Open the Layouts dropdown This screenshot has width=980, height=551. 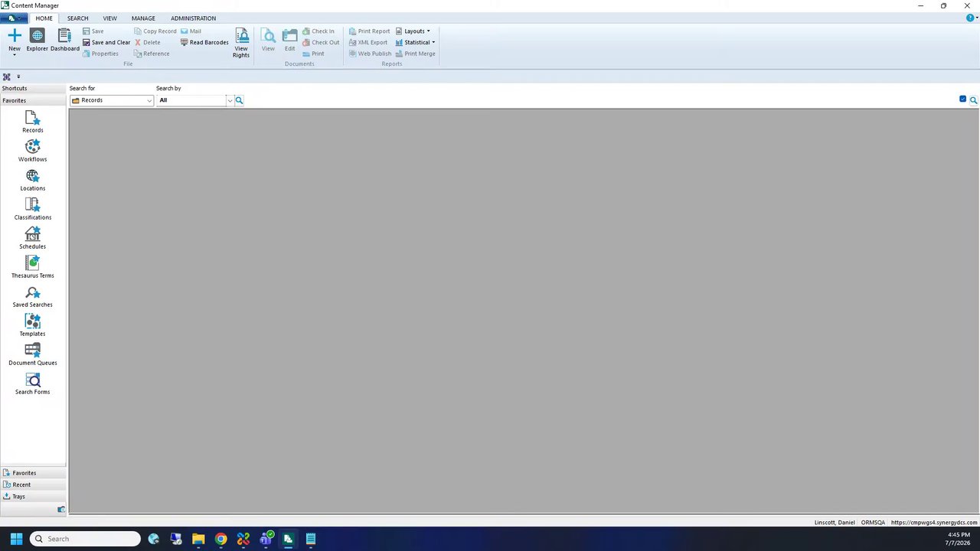pyautogui.click(x=413, y=31)
